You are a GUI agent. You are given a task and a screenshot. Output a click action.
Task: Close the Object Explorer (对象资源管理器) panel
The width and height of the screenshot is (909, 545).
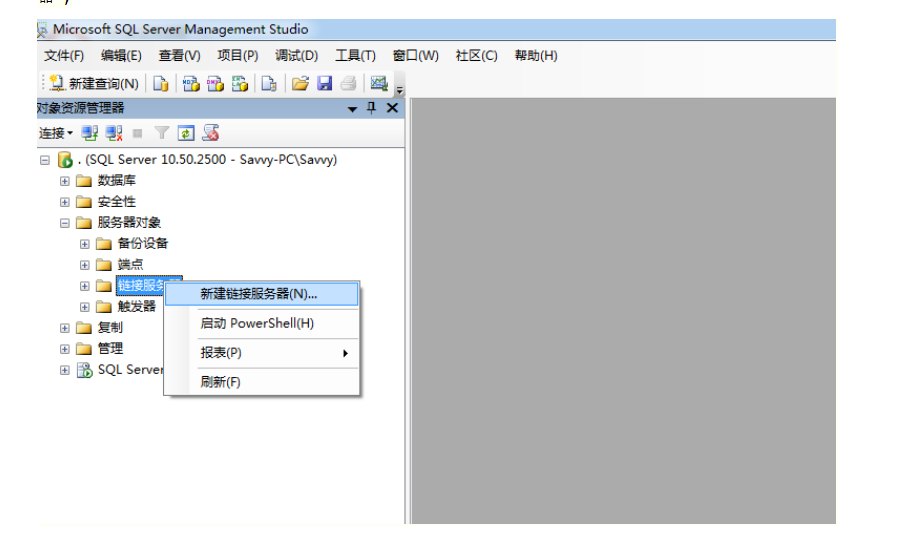(x=392, y=108)
